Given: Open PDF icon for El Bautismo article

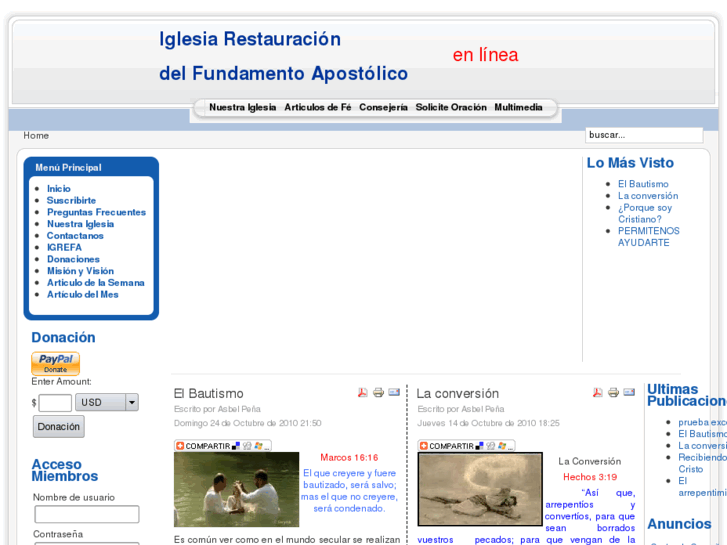Looking at the screenshot, I should [x=363, y=392].
